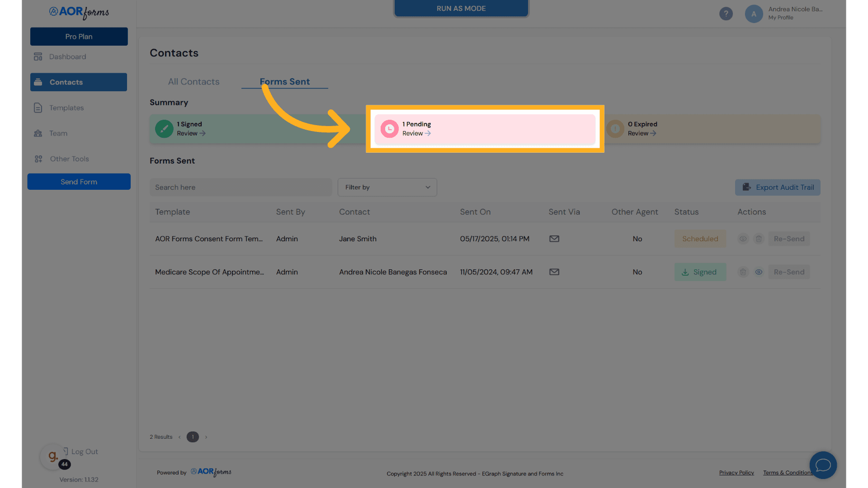Review the 1 Signed summary
Image resolution: width=868 pixels, height=488 pixels.
[191, 133]
